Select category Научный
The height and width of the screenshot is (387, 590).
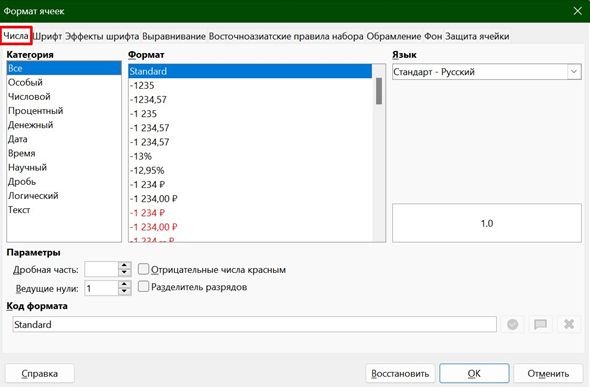pyautogui.click(x=64, y=167)
